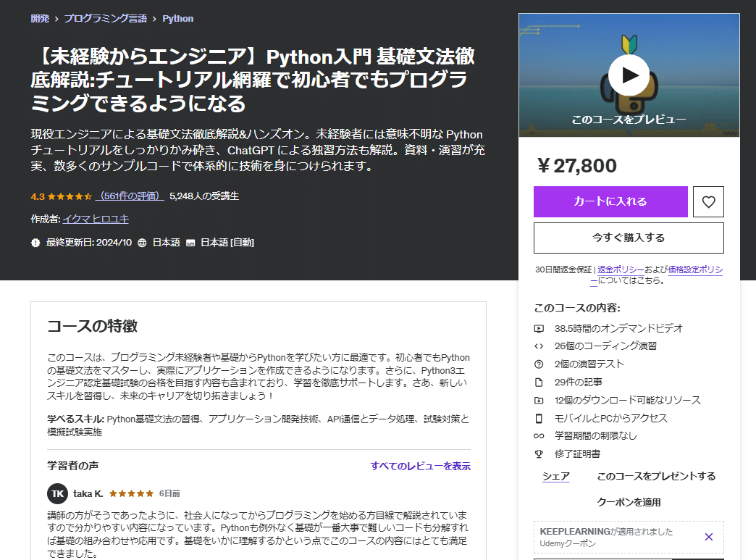756x560 pixels.
Task: Click the certificate icon beside 修了証明書
Action: 538,454
